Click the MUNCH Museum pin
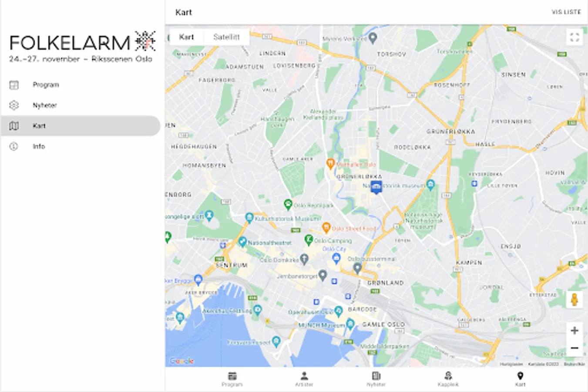 350,324
